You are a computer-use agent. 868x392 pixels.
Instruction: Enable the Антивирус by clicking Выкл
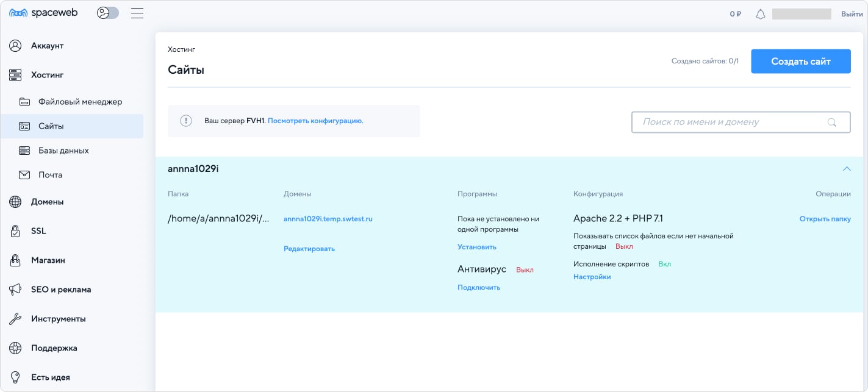525,269
